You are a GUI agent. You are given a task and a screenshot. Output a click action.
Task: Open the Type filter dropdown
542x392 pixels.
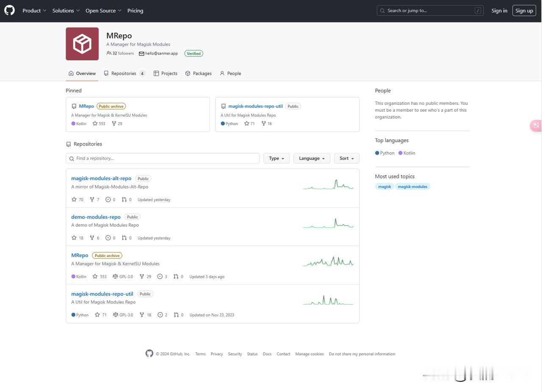(277, 158)
